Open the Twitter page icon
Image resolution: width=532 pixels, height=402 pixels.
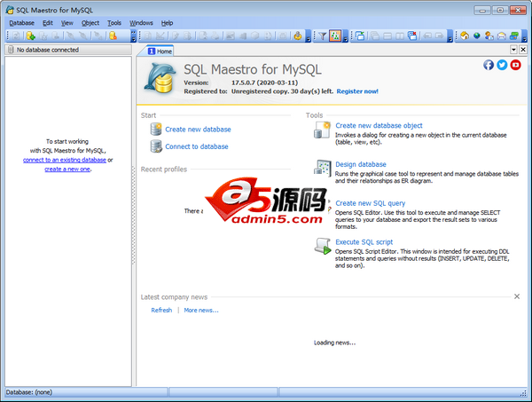coord(502,65)
